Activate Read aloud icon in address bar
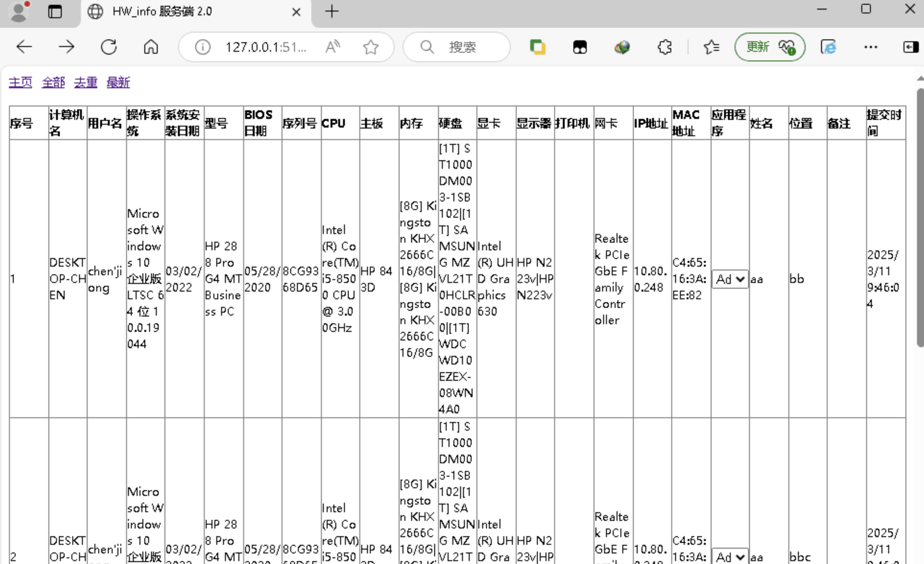Viewport: 924px width, 564px height. [333, 47]
